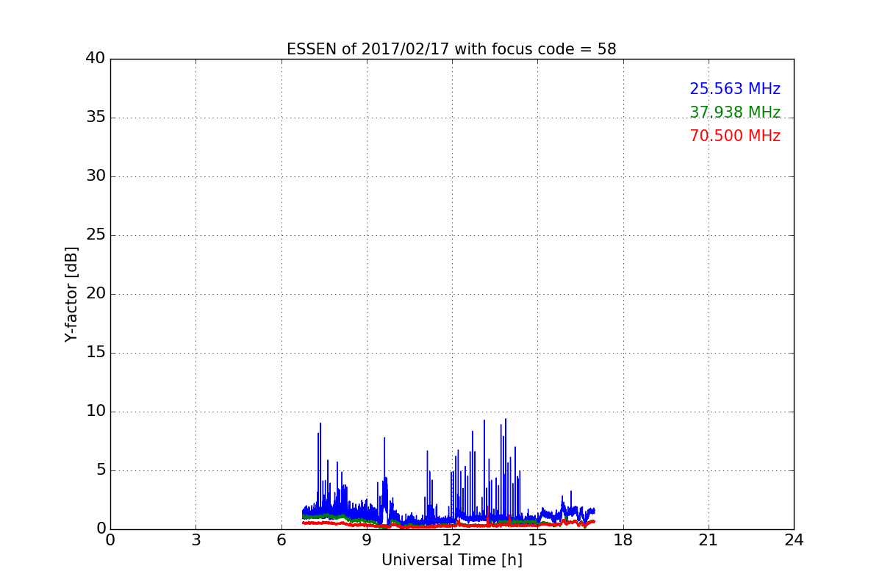Click the y-axis tick label 5
The width and height of the screenshot is (882, 588).
coord(101,470)
